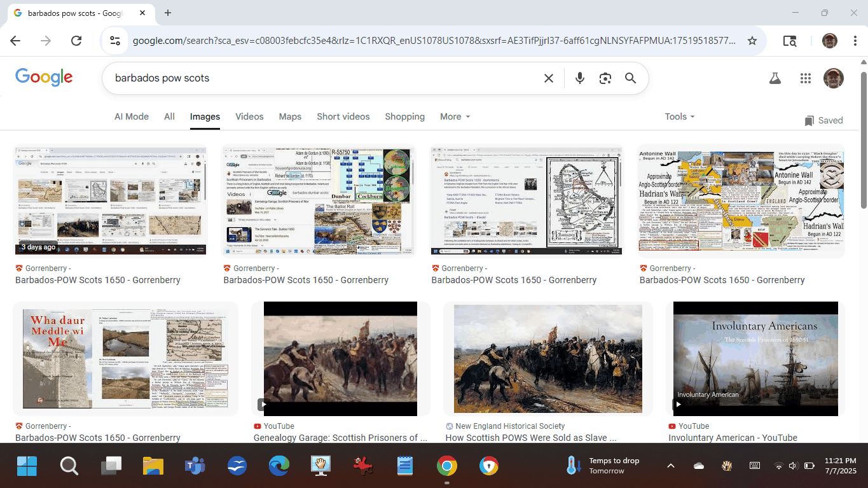Image resolution: width=868 pixels, height=488 pixels.
Task: Bookmark this page with star icon
Action: pyautogui.click(x=752, y=41)
